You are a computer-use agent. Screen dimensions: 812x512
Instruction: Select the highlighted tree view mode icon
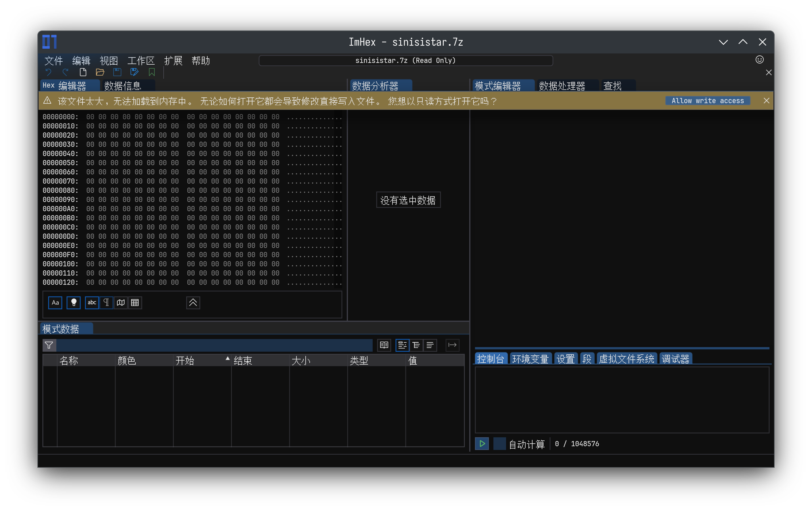click(402, 345)
